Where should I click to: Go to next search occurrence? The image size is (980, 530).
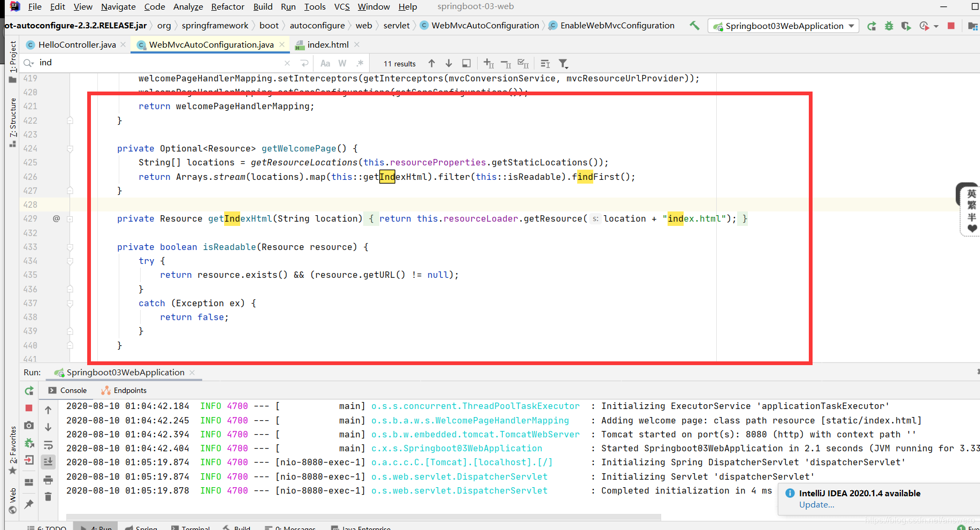tap(449, 63)
